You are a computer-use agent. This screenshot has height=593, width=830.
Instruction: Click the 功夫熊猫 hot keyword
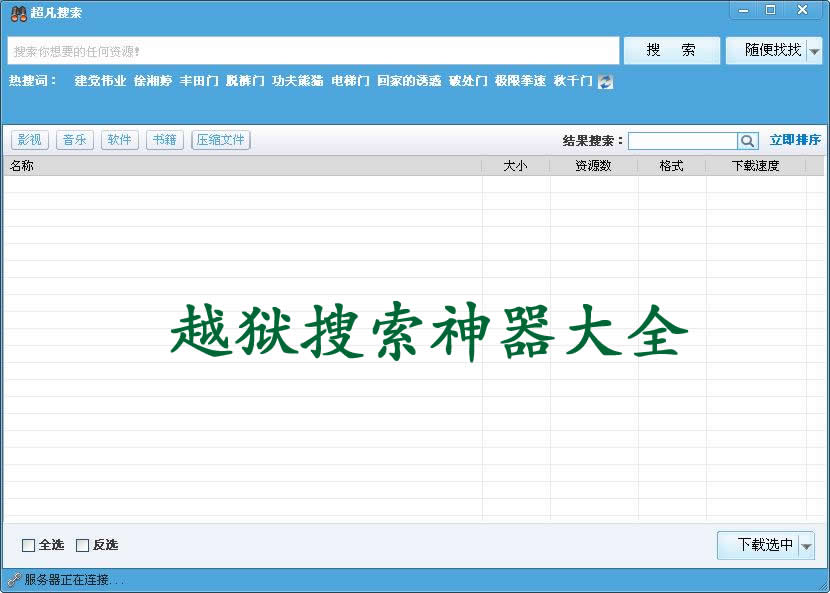click(x=296, y=83)
